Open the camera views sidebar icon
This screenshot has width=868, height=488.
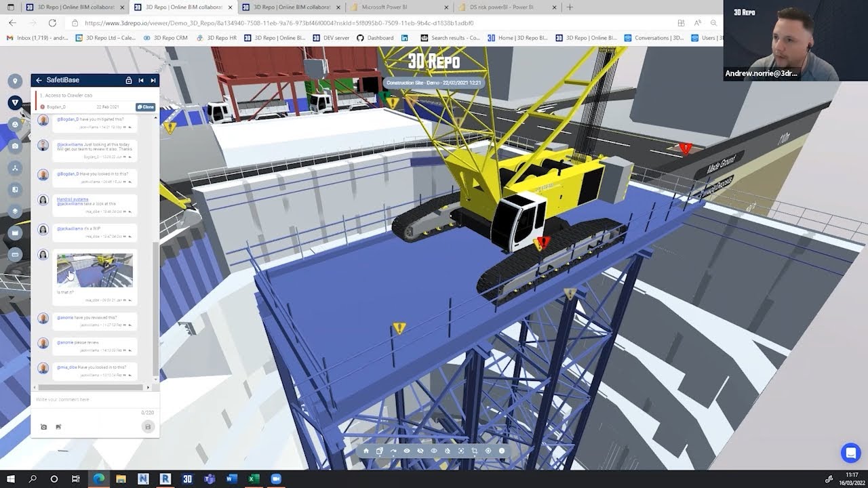(15, 146)
